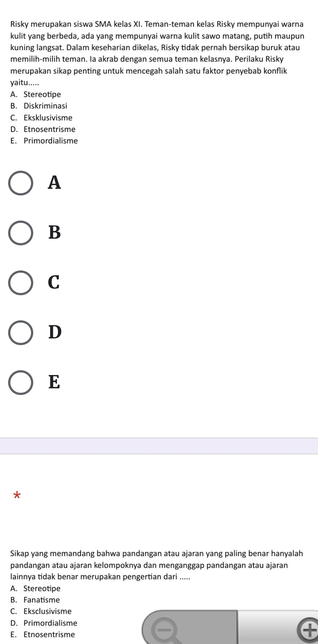The width and height of the screenshot is (318, 644).
Task: Click the bold letter E option label
Action: point(54,382)
